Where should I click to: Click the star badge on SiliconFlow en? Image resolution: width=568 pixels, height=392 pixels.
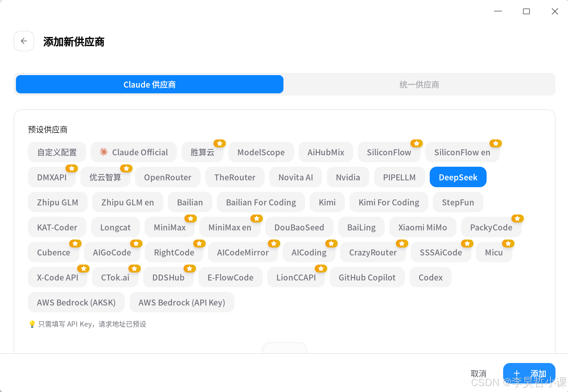click(495, 143)
